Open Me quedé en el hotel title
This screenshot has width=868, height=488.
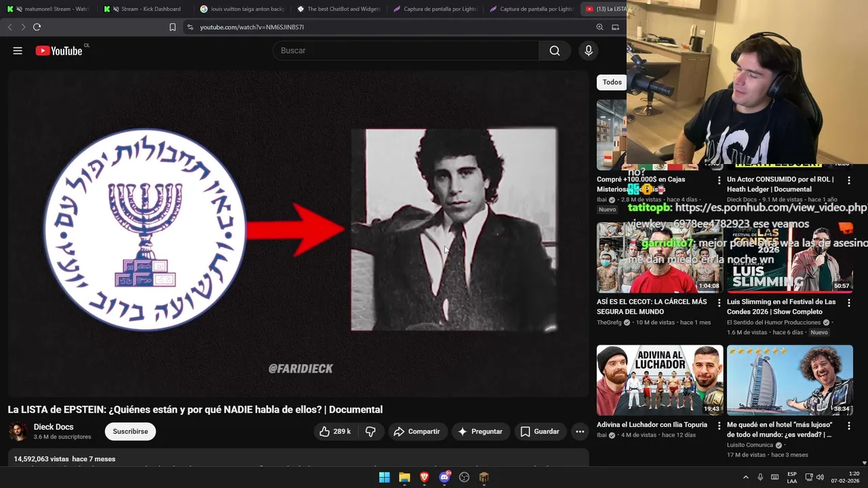pyautogui.click(x=780, y=430)
